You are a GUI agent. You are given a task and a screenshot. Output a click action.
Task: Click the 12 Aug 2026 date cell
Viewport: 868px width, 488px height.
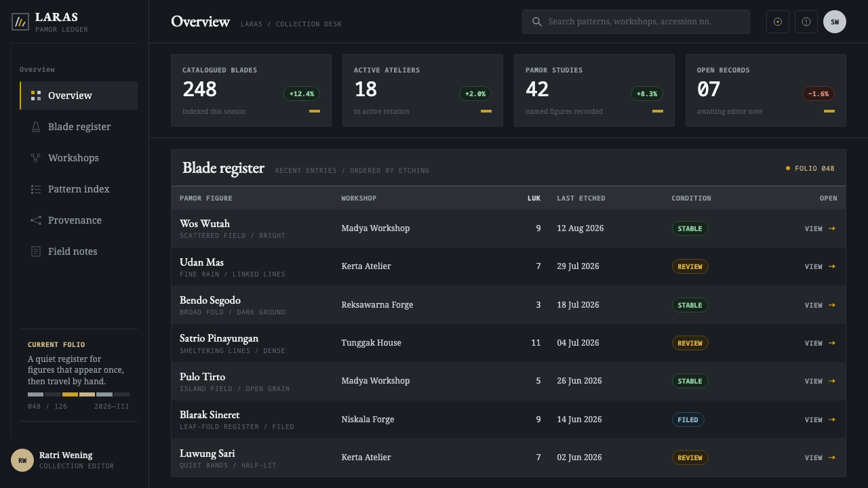coord(580,228)
